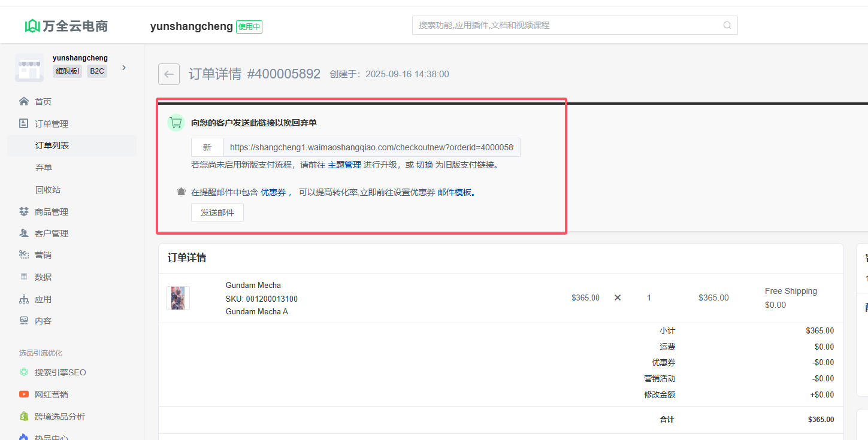
Task: Click the abandoned checkout URL field
Action: pos(371,147)
